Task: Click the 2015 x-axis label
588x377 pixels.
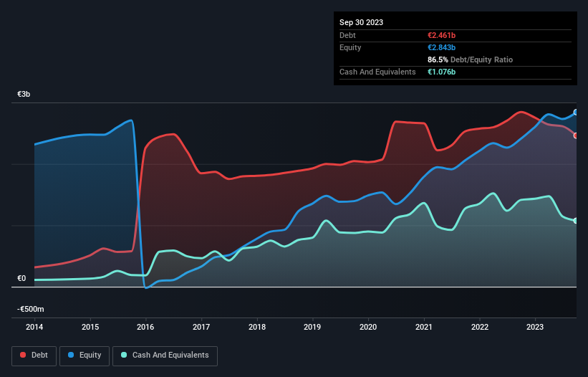Action: click(90, 327)
